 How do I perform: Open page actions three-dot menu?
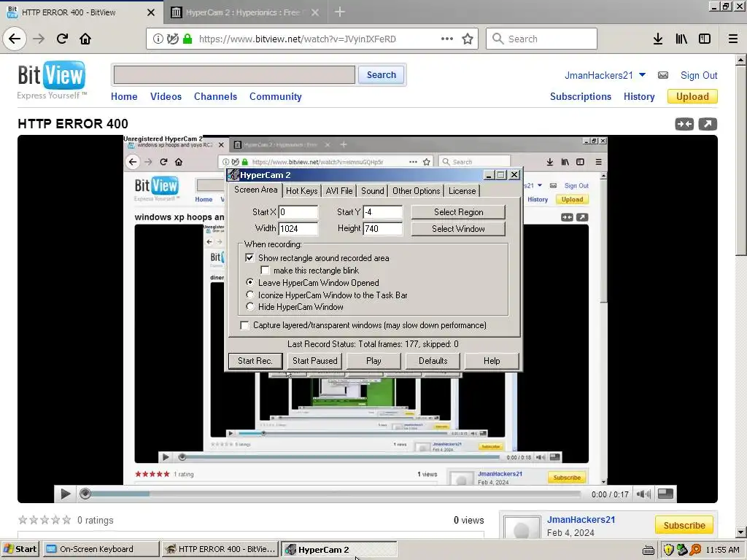(447, 39)
